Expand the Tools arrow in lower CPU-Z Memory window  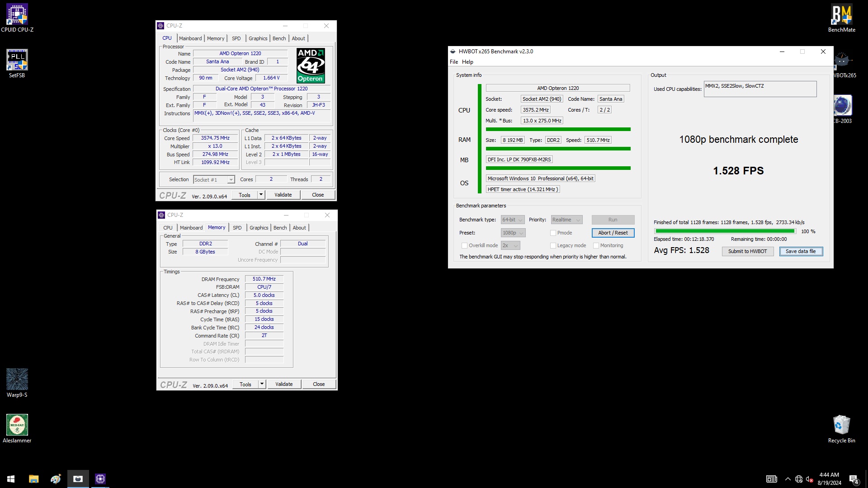click(x=262, y=384)
